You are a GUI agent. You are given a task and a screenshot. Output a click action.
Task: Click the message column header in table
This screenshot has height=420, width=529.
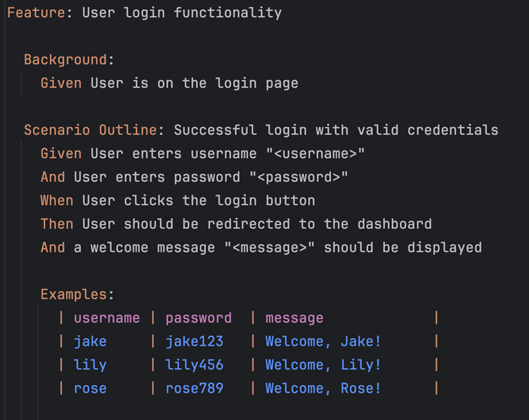click(x=294, y=318)
